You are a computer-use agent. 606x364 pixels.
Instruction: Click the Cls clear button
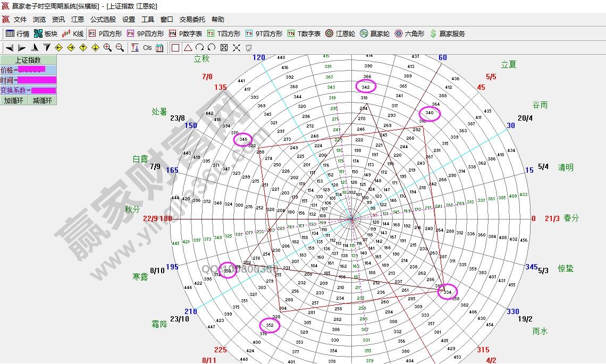(148, 47)
